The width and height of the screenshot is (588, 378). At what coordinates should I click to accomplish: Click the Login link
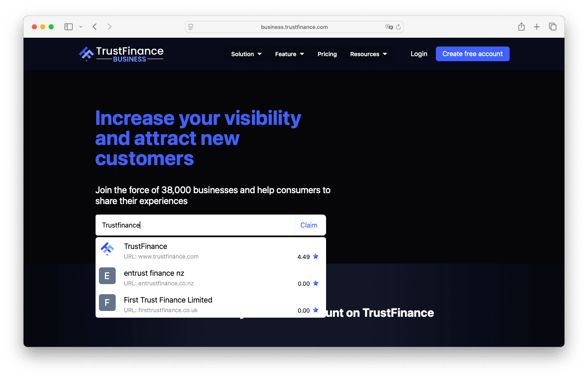[419, 54]
